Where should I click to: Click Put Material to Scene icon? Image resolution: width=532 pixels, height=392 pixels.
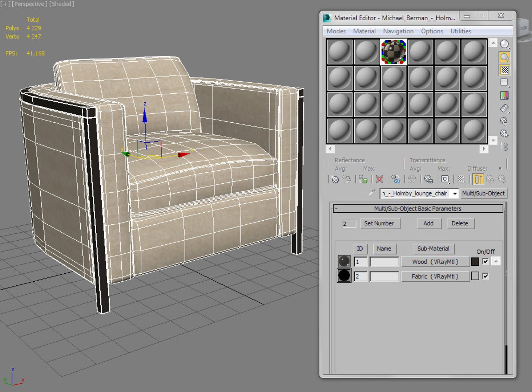(347, 179)
